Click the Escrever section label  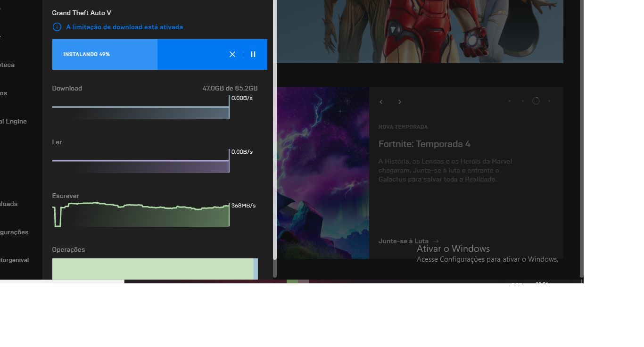click(66, 196)
